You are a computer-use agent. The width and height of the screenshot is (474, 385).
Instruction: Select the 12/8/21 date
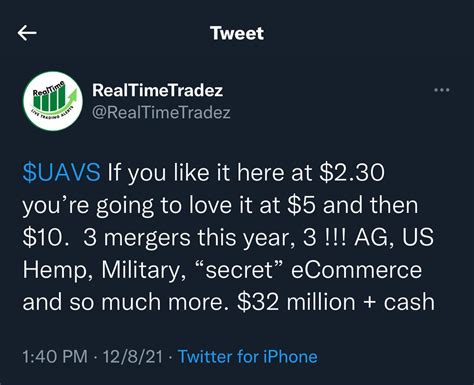coord(133,357)
